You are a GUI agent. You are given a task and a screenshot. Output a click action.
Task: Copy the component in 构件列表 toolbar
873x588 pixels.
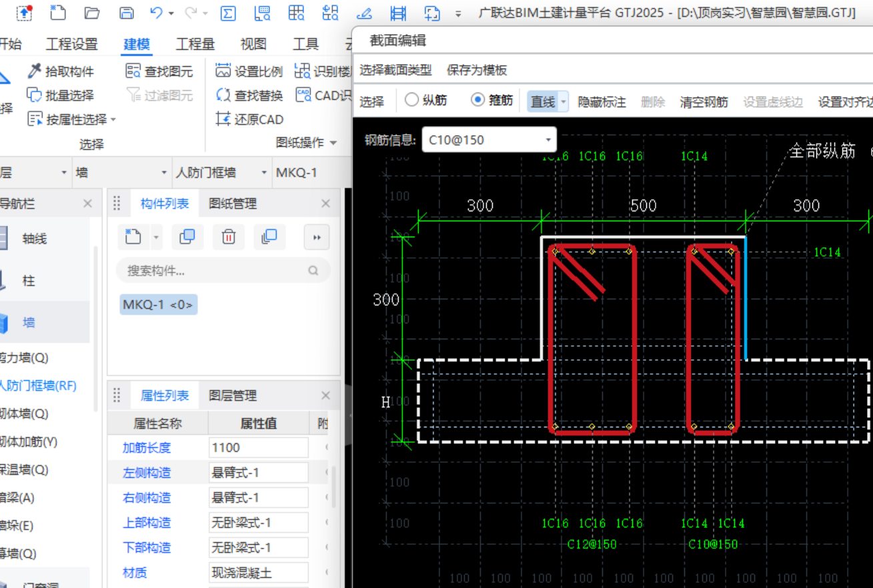[187, 237]
